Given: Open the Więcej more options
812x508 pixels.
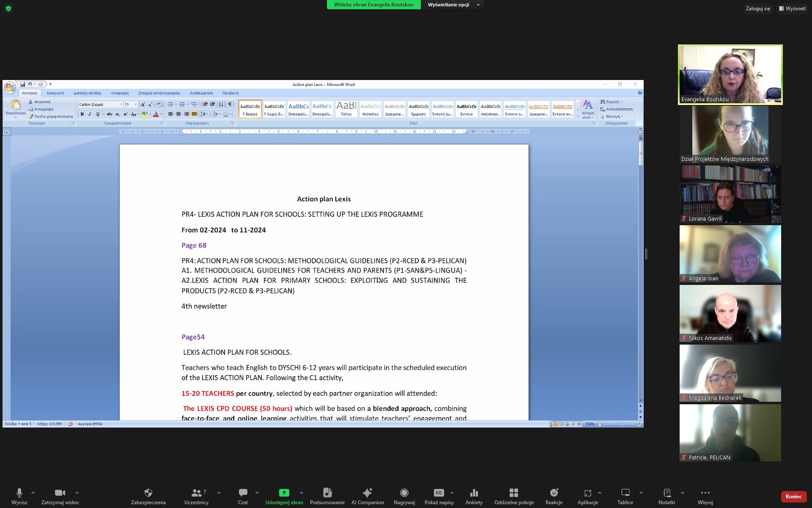Looking at the screenshot, I should pyautogui.click(x=705, y=496).
